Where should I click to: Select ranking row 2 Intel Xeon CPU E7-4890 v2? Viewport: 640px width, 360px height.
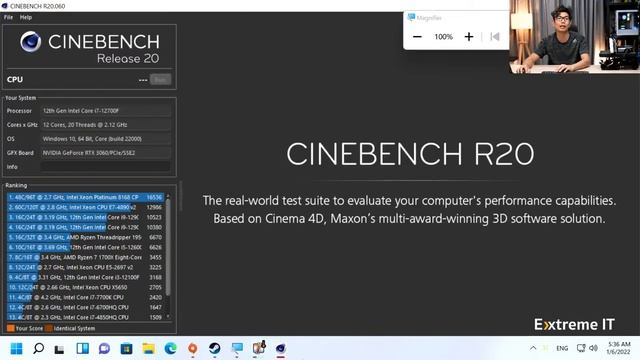(85, 207)
